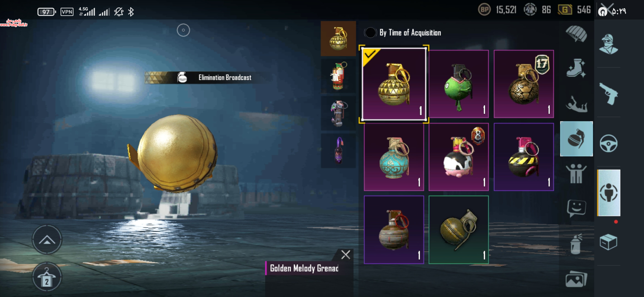The height and width of the screenshot is (297, 644).
Task: Open the parachute skins category
Action: click(576, 34)
